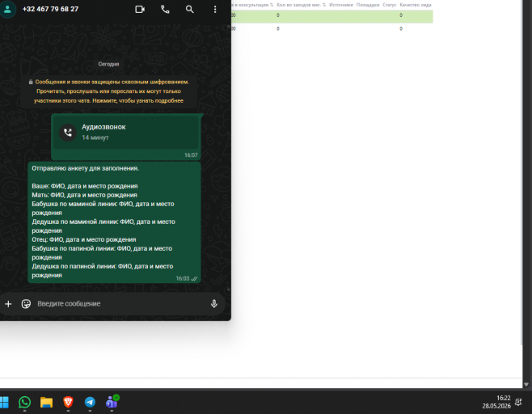Select the "Отправляю анкету для заполнения." message text
The height and width of the screenshot is (414, 532).
click(x=85, y=168)
